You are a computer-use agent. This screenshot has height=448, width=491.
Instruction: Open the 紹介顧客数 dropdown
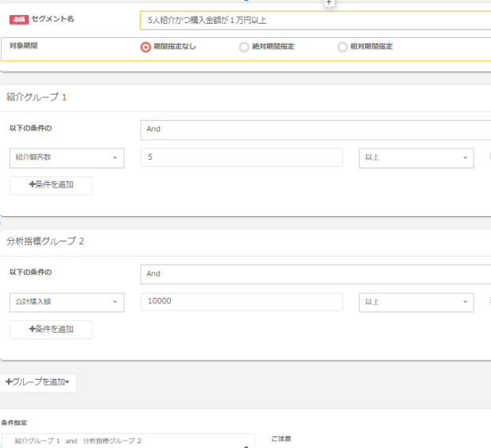click(67, 158)
